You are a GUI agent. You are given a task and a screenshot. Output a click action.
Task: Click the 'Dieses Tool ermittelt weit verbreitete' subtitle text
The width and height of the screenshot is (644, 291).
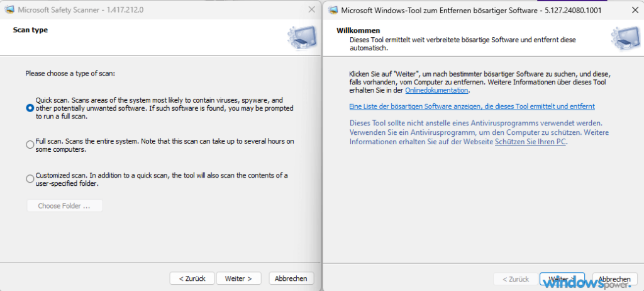pyautogui.click(x=462, y=44)
